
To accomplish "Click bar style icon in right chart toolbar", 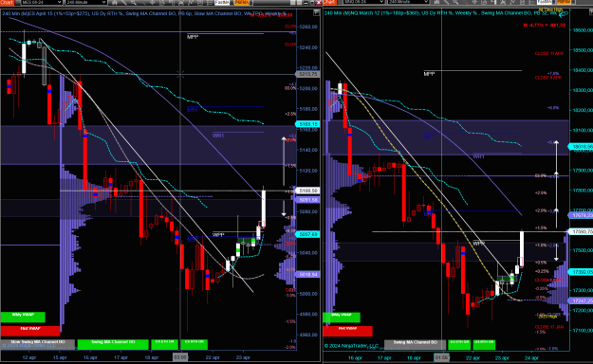I will tap(436, 2).
